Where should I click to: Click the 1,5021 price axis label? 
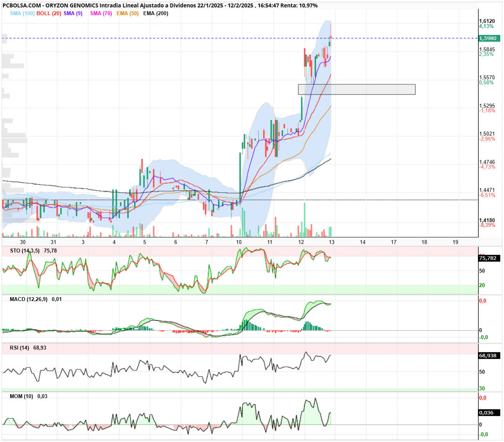click(x=487, y=134)
